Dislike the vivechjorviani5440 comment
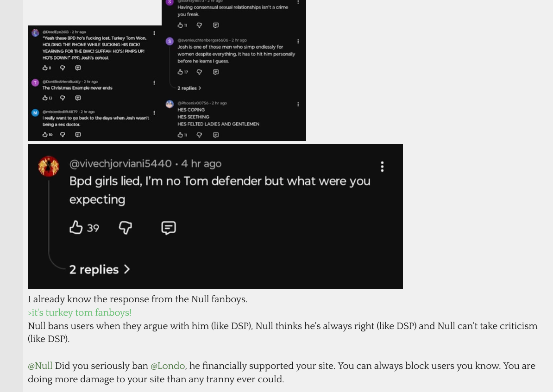This screenshot has width=553, height=392. pos(126,228)
